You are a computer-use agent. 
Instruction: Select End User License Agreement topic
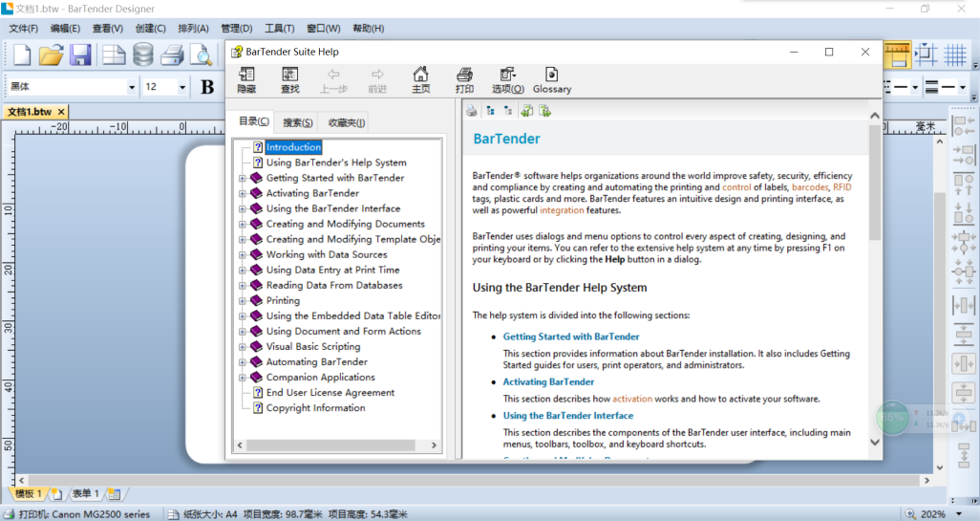(330, 393)
